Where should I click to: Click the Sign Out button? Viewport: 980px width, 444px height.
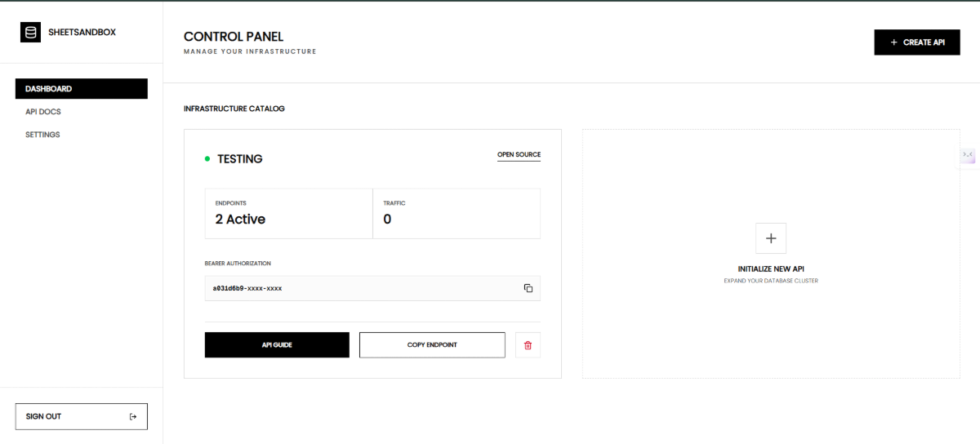(81, 416)
